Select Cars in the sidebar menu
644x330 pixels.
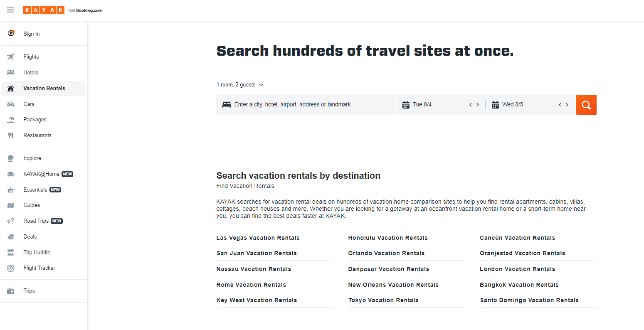point(29,104)
